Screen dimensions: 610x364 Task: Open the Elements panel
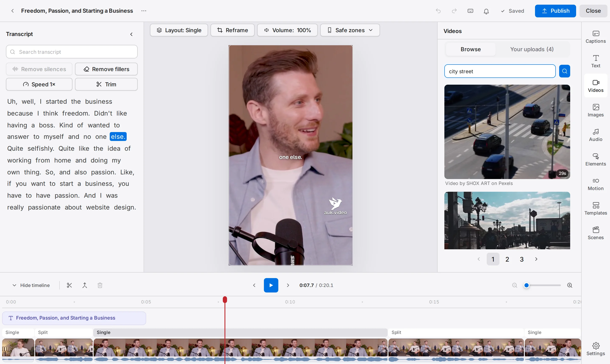596,159
